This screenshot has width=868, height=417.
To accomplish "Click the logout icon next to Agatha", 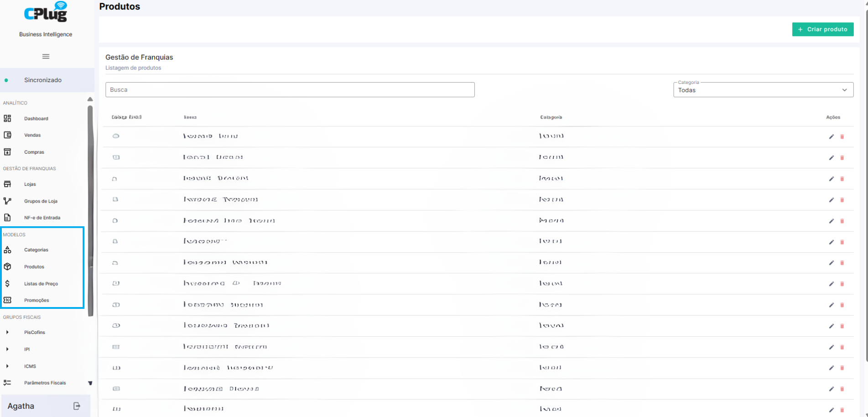I will click(x=77, y=406).
